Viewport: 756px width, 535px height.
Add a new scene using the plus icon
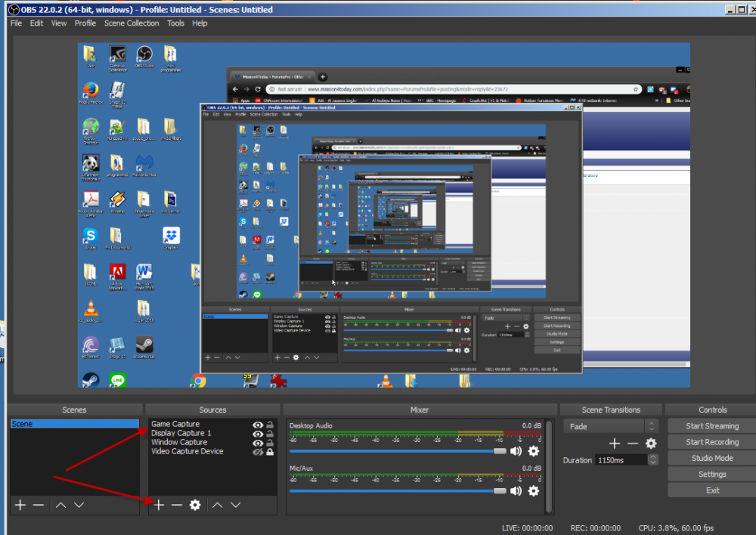tap(20, 505)
